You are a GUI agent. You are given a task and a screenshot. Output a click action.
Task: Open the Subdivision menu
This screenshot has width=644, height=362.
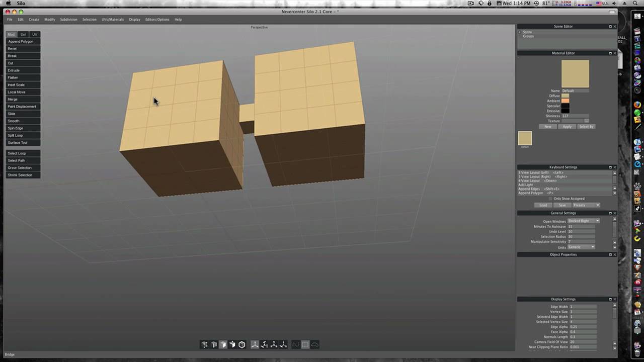coord(68,20)
